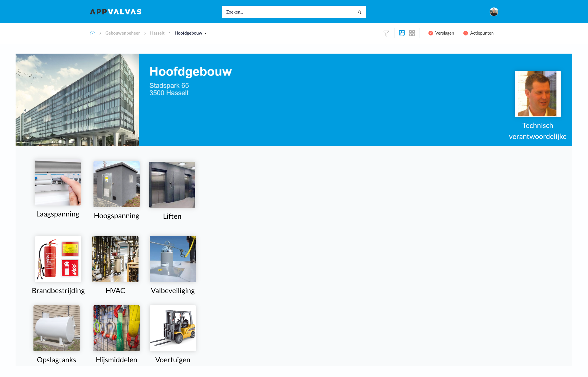Click Technisch verantwoordelijke label

pos(538,131)
